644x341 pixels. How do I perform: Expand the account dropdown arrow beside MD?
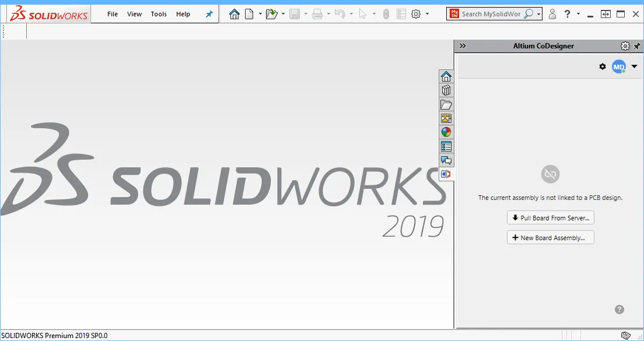pos(634,66)
